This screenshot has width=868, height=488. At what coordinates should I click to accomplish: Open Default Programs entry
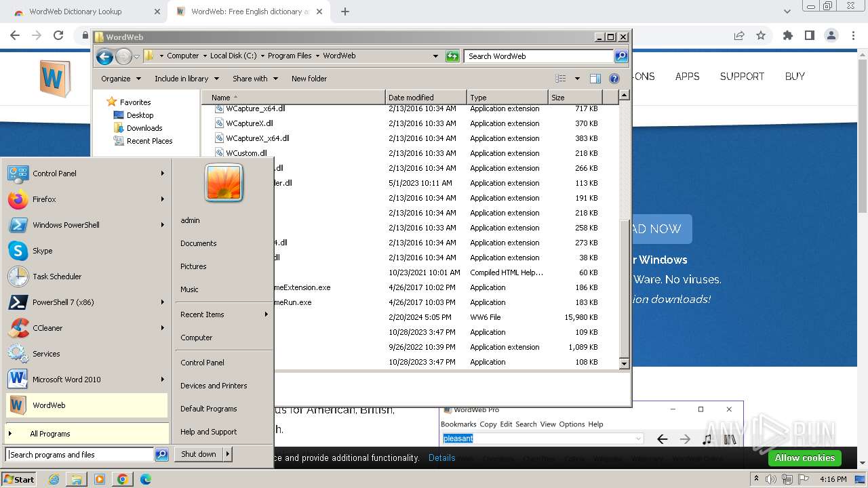208,409
